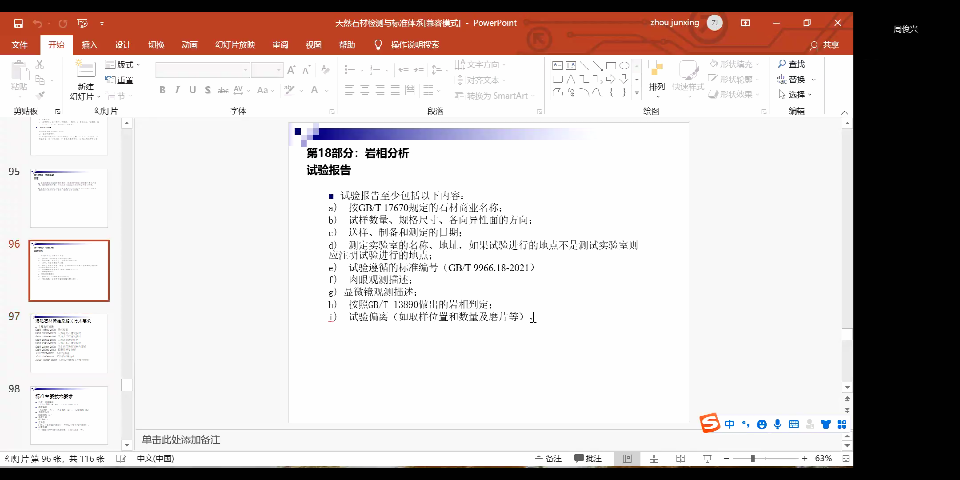Click the 备注 (Notes) status bar button
The height and width of the screenshot is (480, 960).
[x=549, y=459]
